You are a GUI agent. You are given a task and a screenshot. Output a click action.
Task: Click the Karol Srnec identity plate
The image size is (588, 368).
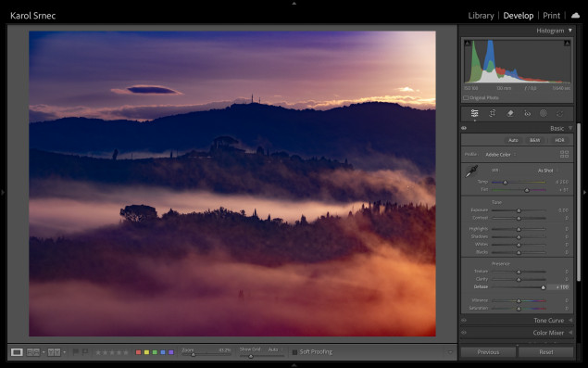pos(33,16)
